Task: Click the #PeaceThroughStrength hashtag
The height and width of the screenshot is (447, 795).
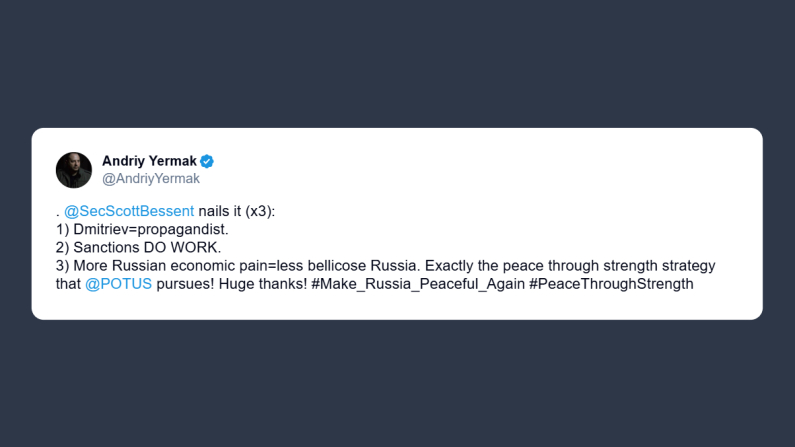Action: [611, 284]
